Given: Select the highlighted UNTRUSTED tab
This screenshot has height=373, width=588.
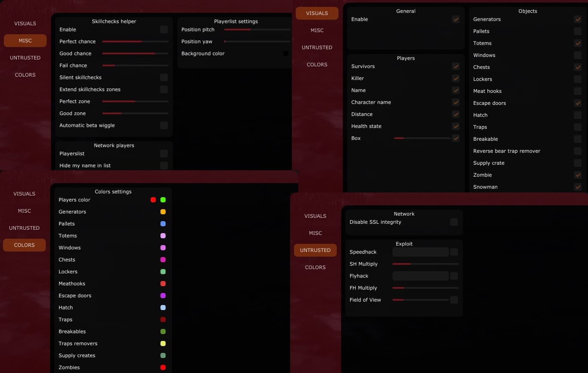Looking at the screenshot, I should pyautogui.click(x=315, y=250).
